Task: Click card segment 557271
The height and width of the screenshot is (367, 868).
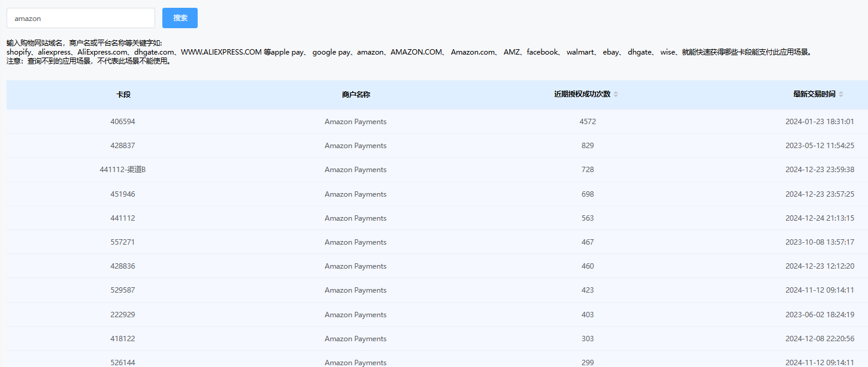Action: [123, 242]
